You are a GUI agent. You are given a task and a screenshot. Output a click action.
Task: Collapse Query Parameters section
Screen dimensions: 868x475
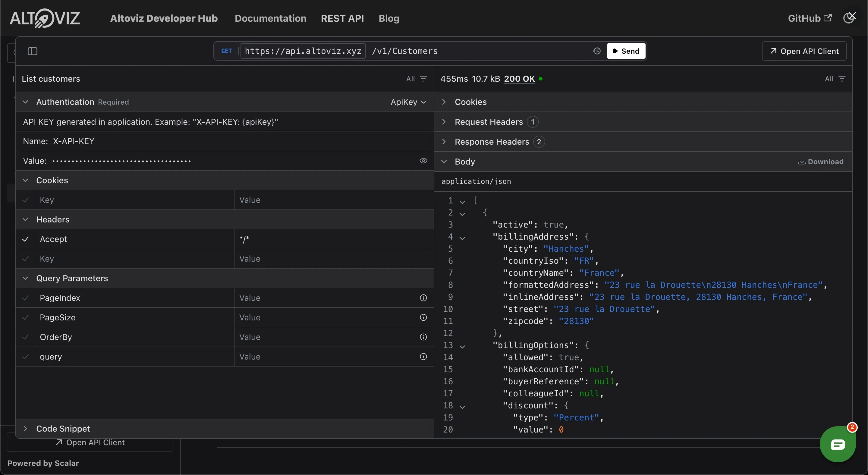coord(25,278)
